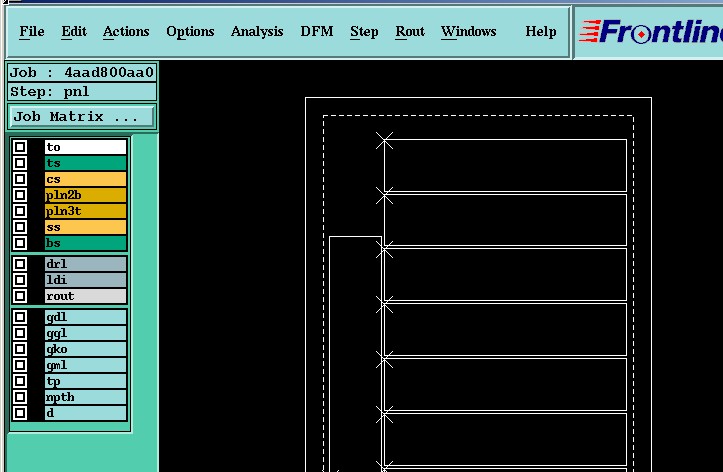Select the 'drl' drill layer name
Screen dimensions: 723x472
point(86,264)
